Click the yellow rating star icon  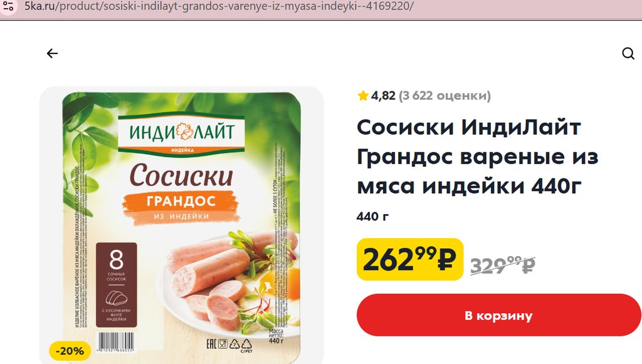click(363, 96)
